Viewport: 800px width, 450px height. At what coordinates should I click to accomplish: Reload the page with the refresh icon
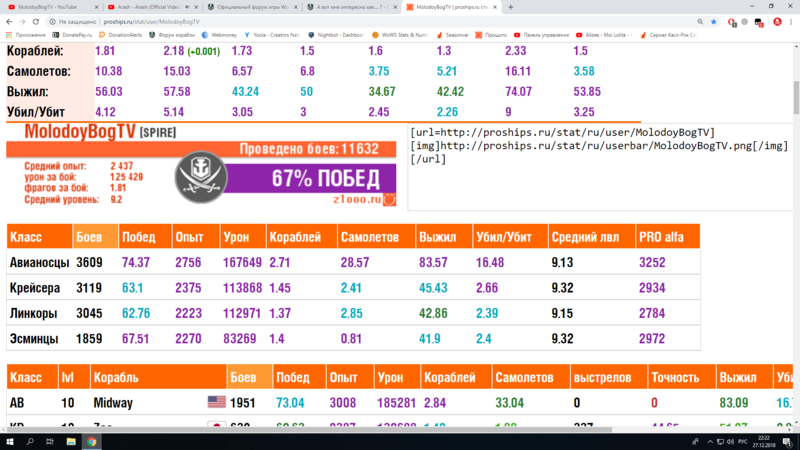pyautogui.click(x=37, y=20)
